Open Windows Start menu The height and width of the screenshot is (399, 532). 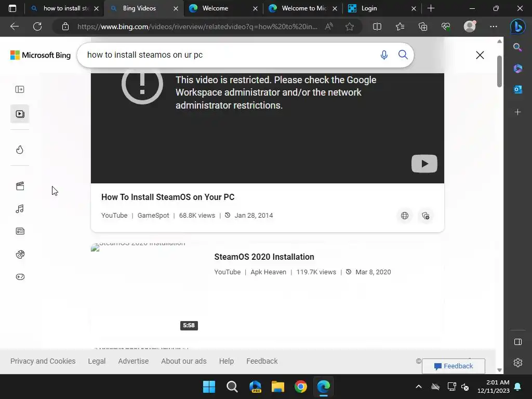pyautogui.click(x=209, y=387)
